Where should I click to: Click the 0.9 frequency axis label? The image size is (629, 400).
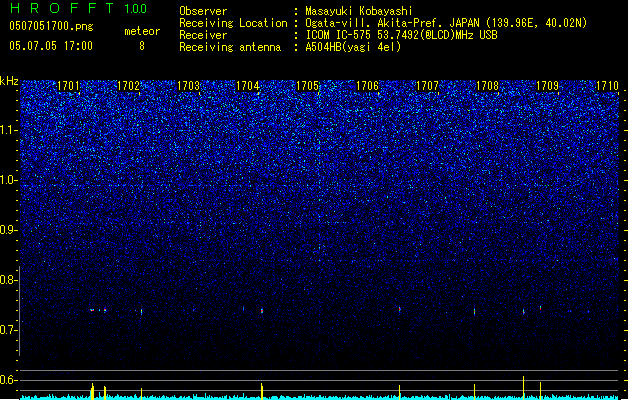pos(8,230)
